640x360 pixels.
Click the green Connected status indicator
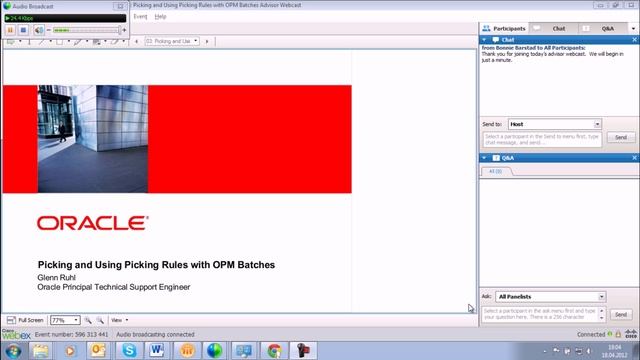point(609,334)
